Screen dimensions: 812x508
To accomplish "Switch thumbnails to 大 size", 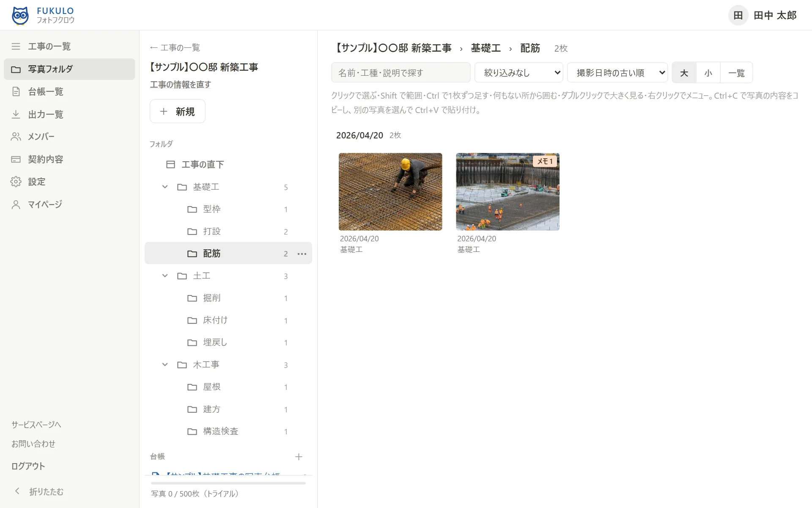I will click(684, 73).
